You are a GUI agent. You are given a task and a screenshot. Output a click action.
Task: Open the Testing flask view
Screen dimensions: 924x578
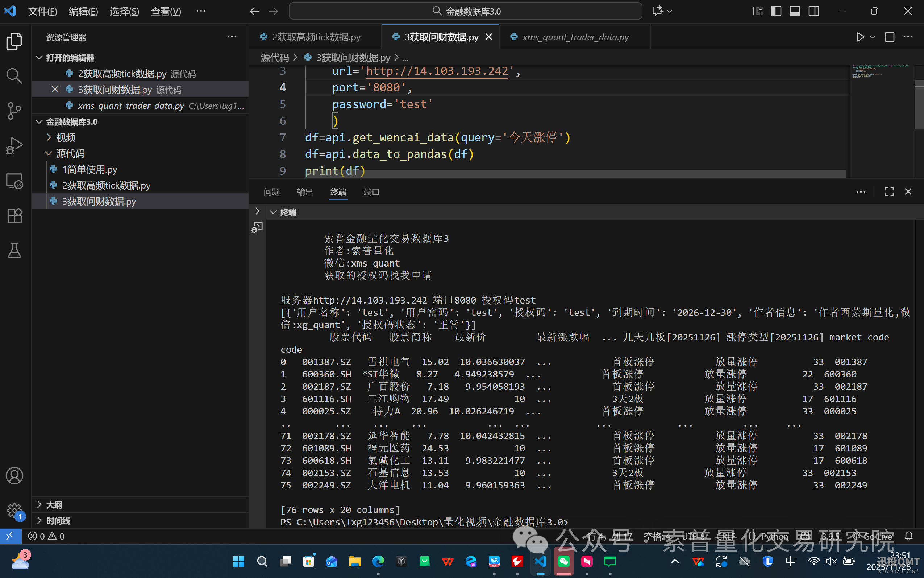pos(14,251)
